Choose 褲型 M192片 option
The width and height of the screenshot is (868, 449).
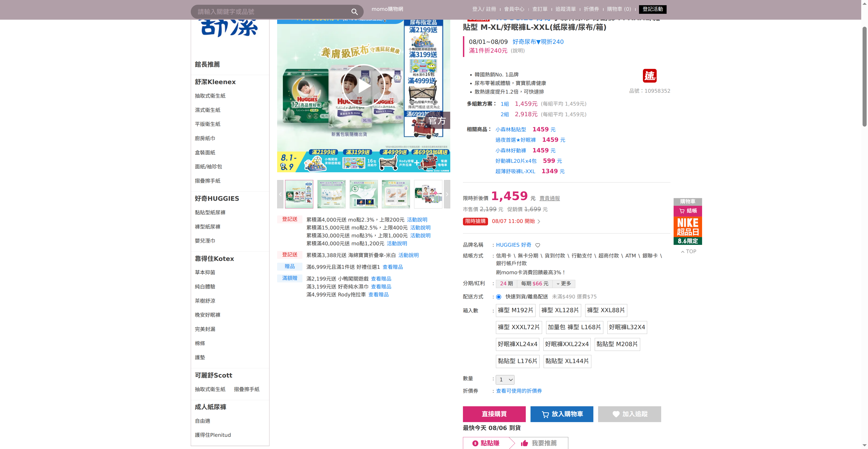tap(516, 310)
